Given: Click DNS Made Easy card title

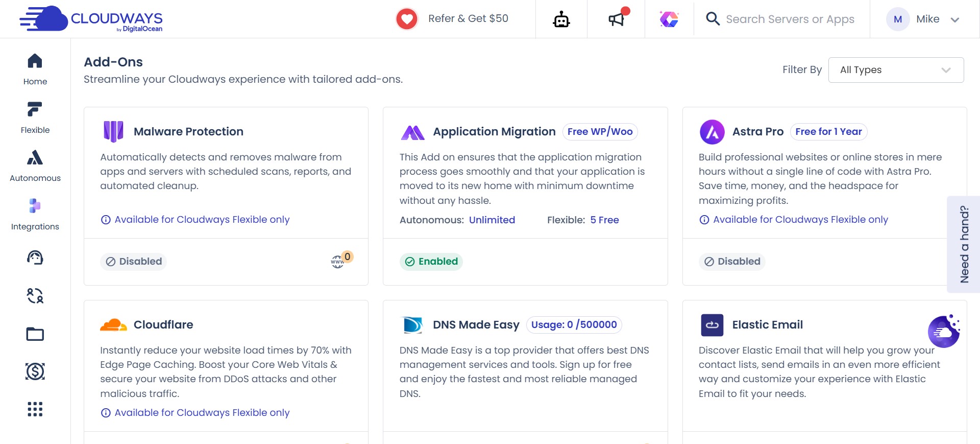Looking at the screenshot, I should tap(476, 325).
